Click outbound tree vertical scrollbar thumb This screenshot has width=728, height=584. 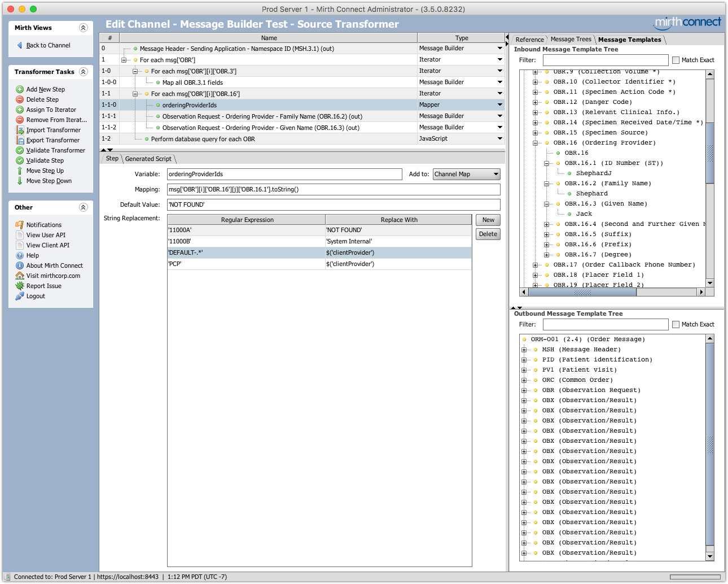pos(710,445)
